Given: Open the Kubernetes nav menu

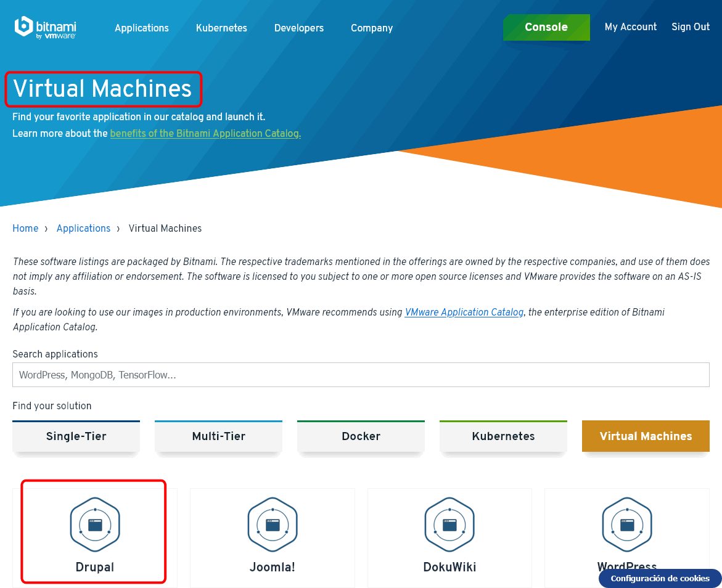Looking at the screenshot, I should coord(221,28).
